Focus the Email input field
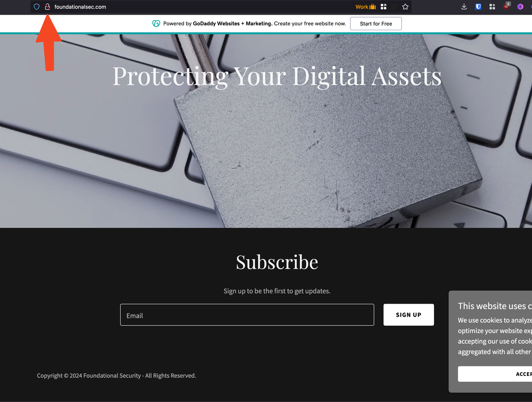Image resolution: width=532 pixels, height=402 pixels. point(247,315)
